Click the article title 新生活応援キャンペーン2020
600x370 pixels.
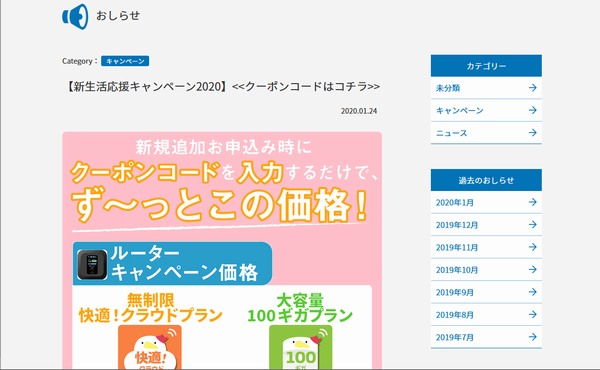(222, 86)
